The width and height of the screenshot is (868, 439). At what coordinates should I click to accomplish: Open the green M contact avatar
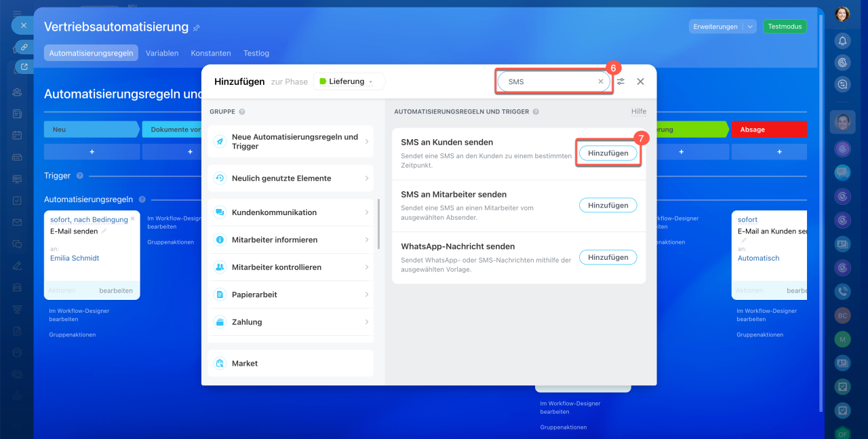pos(842,339)
